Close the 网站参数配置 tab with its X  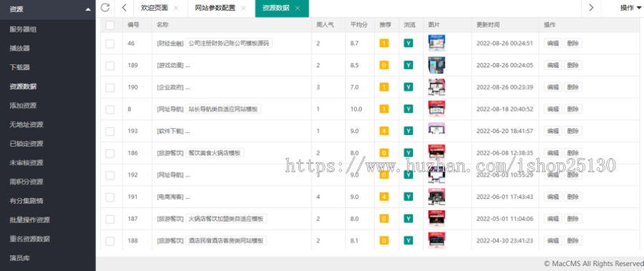point(243,8)
